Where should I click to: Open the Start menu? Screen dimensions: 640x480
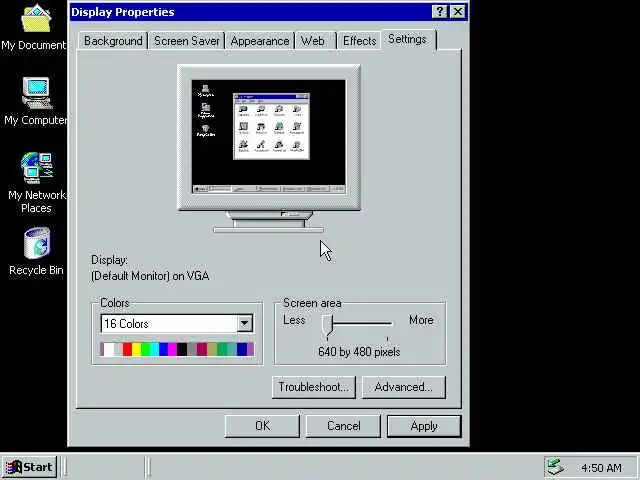tap(29, 467)
